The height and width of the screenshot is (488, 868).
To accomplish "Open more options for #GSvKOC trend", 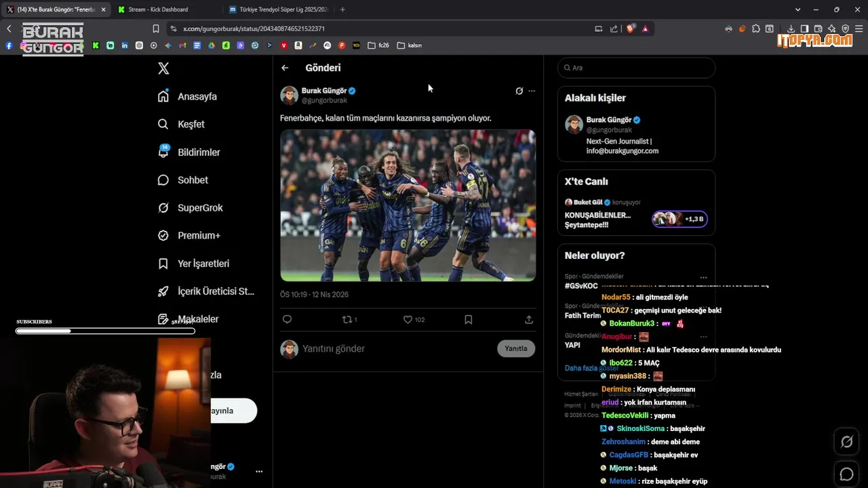I will (703, 277).
